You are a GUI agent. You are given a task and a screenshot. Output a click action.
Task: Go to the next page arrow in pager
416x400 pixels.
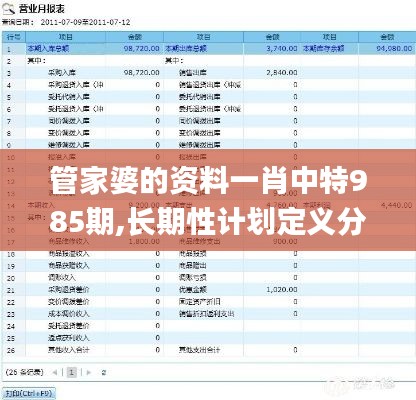pos(89,372)
